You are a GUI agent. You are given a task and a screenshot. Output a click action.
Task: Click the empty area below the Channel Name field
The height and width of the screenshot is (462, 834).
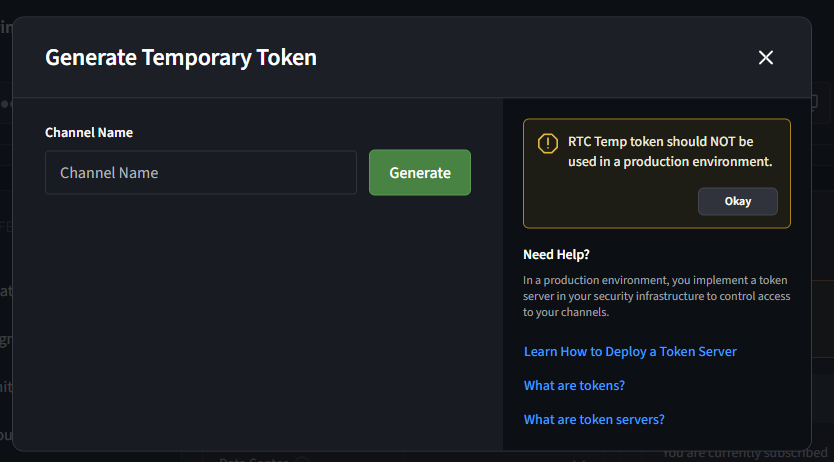(257, 320)
